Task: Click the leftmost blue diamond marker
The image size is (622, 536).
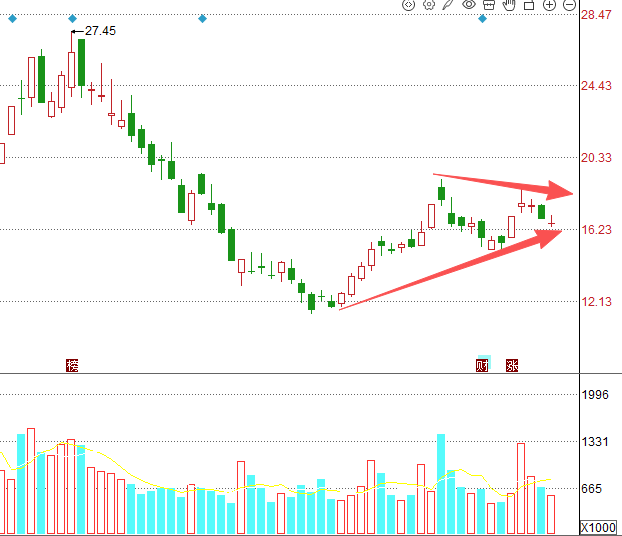Action: click(13, 19)
